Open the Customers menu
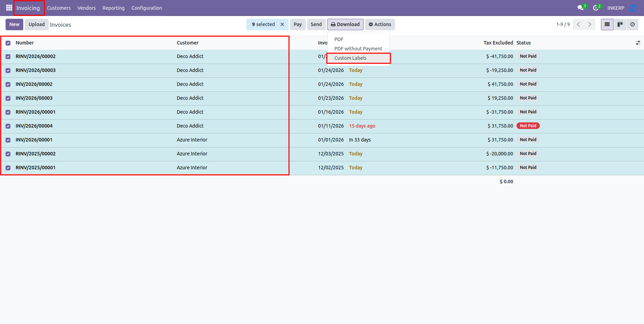The height and width of the screenshot is (324, 644). tap(59, 8)
